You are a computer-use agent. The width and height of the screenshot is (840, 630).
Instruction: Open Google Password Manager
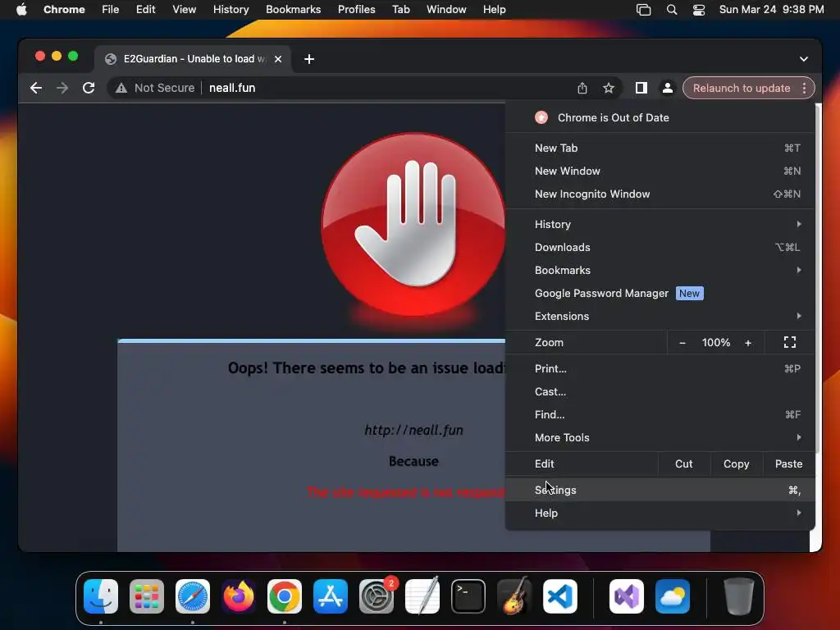tap(660, 294)
